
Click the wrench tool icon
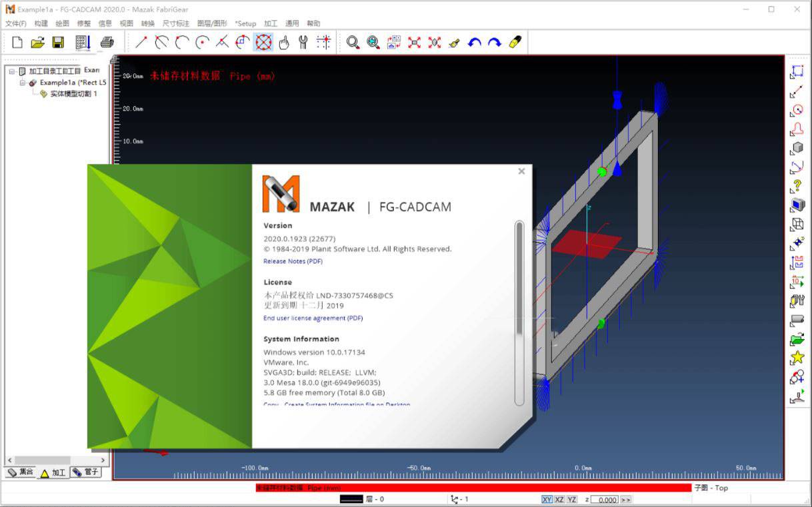303,43
